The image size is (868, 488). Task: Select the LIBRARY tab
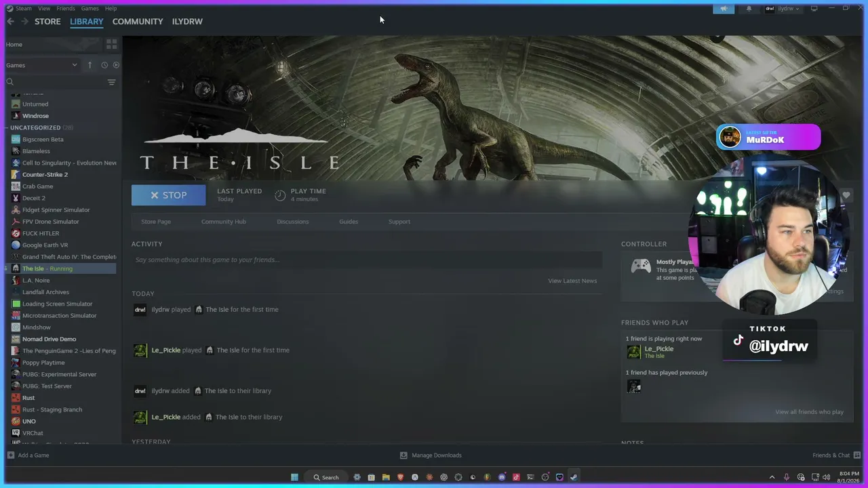pos(87,22)
